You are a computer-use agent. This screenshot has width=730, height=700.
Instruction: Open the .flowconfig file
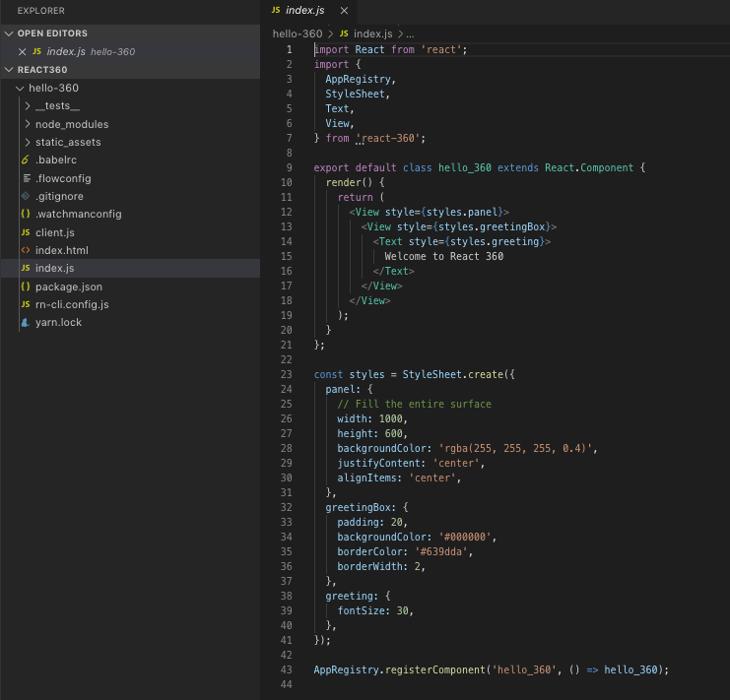63,178
